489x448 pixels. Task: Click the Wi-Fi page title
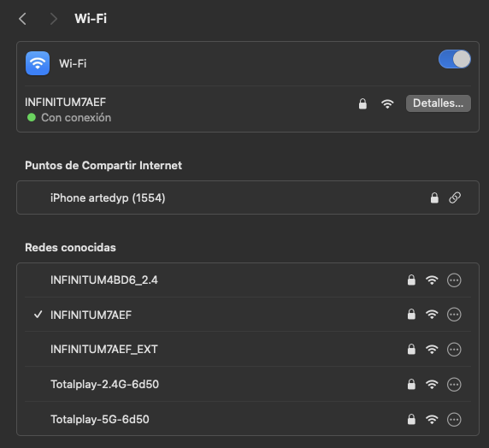coord(91,19)
